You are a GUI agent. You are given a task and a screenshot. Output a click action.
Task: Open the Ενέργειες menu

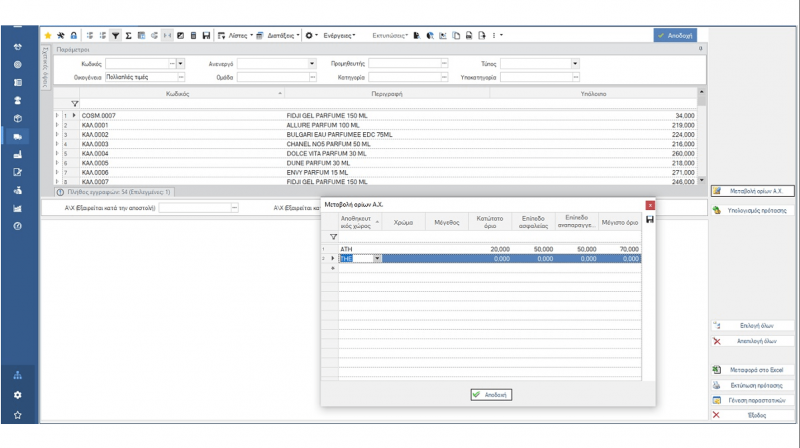(339, 35)
